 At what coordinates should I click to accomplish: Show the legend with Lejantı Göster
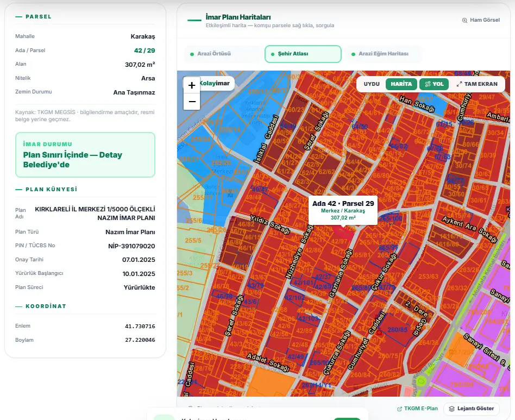click(x=472, y=409)
